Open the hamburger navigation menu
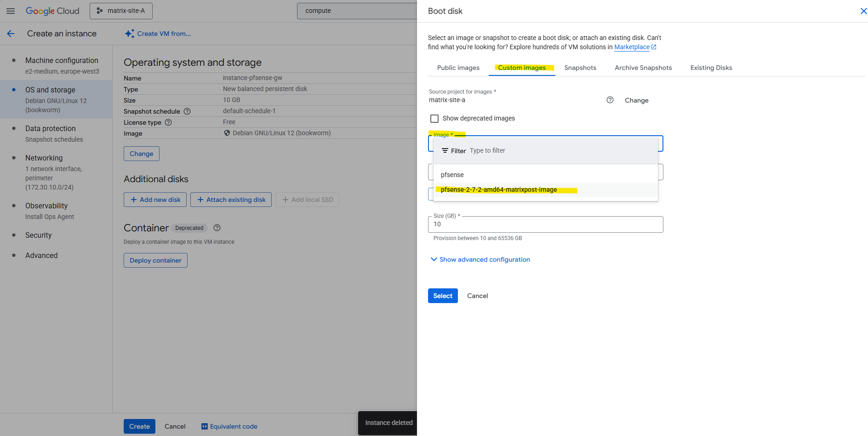 11,11
